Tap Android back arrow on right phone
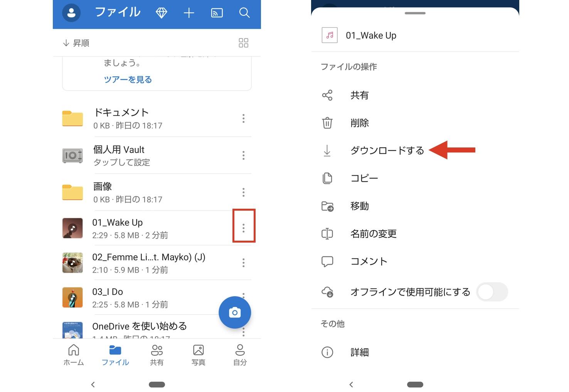Image resolution: width=569 pixels, height=392 pixels. pos(351,384)
